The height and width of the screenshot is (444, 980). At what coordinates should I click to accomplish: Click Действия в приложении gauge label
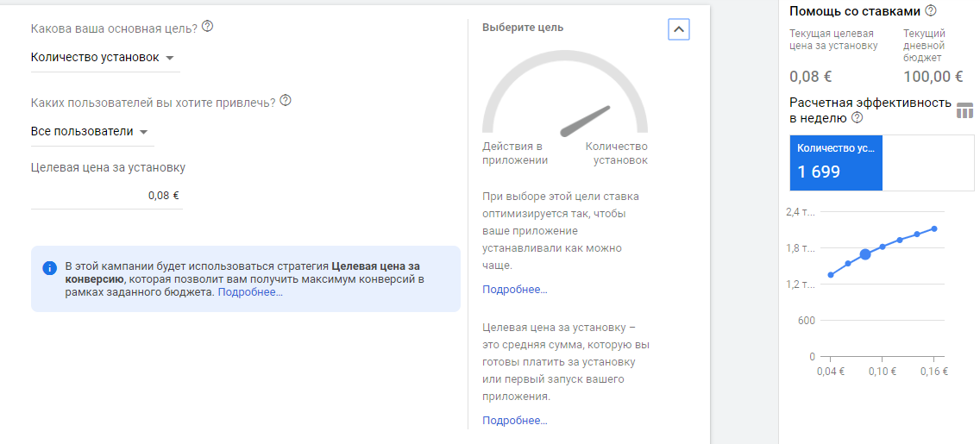pyautogui.click(x=515, y=153)
